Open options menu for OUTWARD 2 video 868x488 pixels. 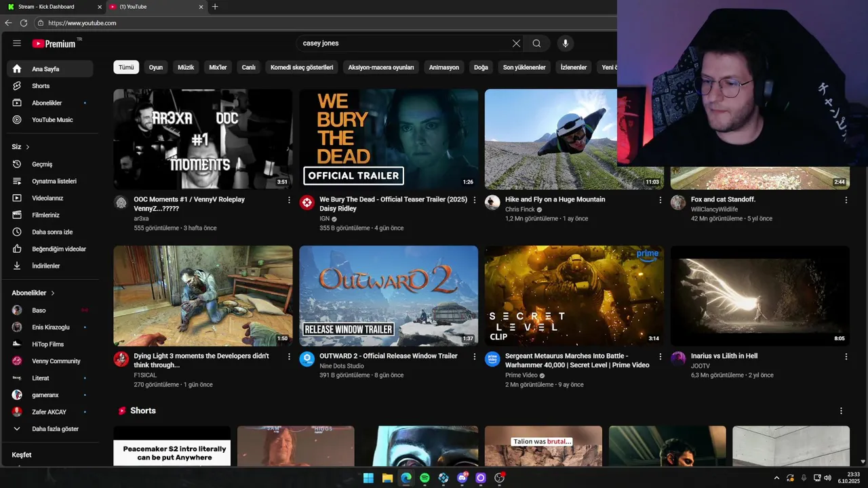(x=475, y=357)
